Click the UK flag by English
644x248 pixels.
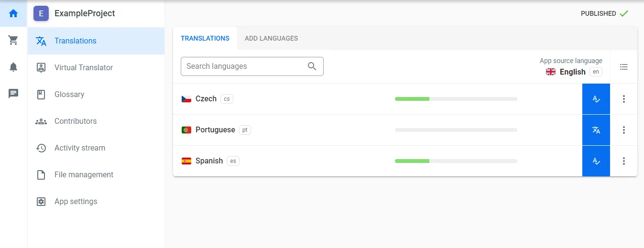coord(551,72)
